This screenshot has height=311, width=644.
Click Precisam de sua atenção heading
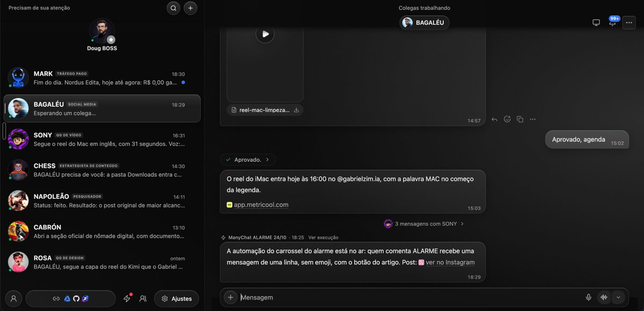[x=39, y=8]
